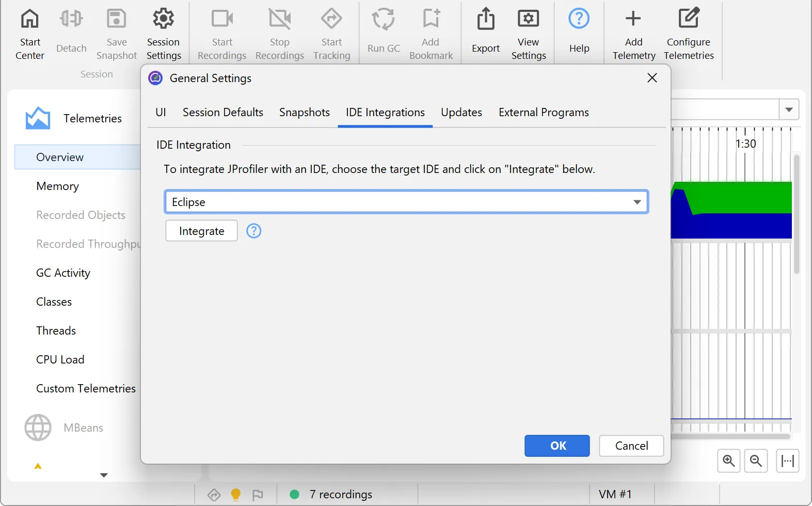Click the green recording status dot
This screenshot has height=506, width=812.
click(295, 494)
